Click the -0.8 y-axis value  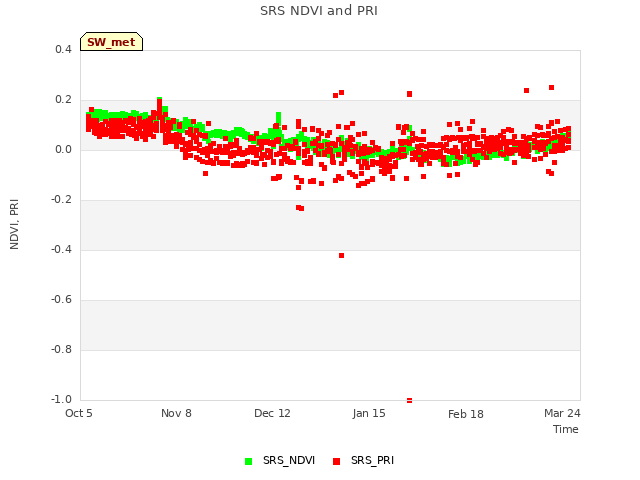coord(61,349)
